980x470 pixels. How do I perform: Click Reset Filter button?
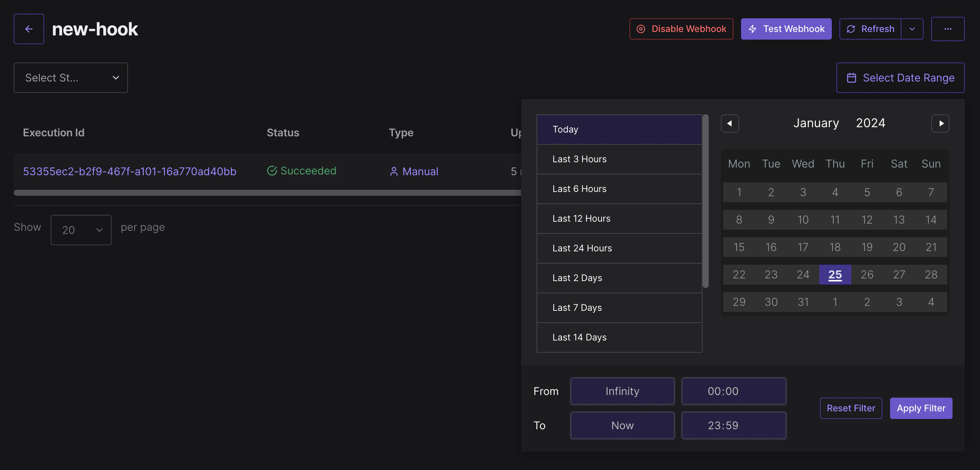tap(851, 408)
